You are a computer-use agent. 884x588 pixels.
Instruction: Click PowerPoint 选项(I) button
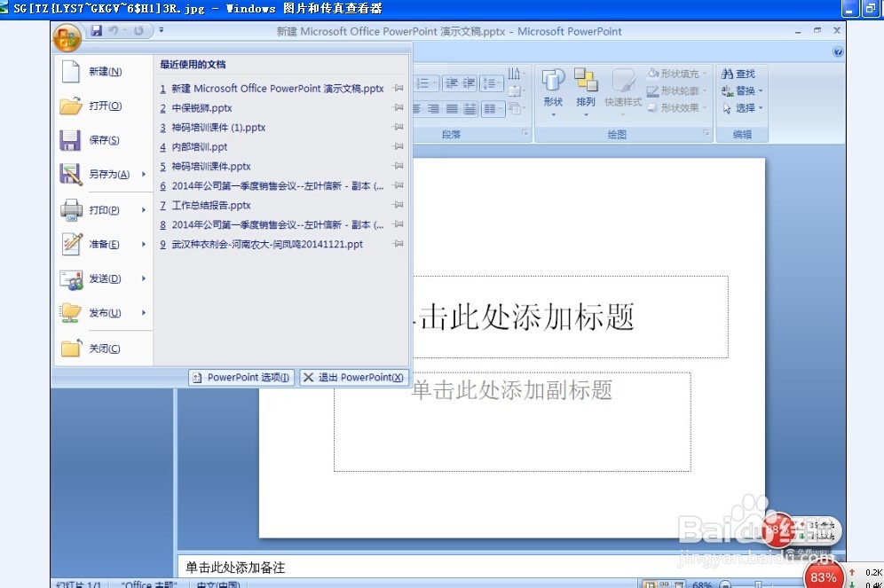click(241, 377)
